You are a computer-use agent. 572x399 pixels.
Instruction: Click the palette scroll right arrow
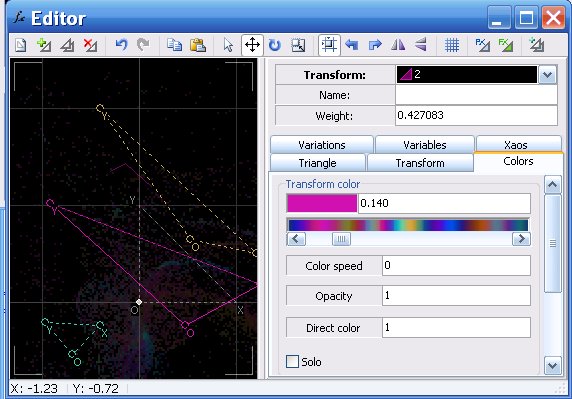pos(521,239)
